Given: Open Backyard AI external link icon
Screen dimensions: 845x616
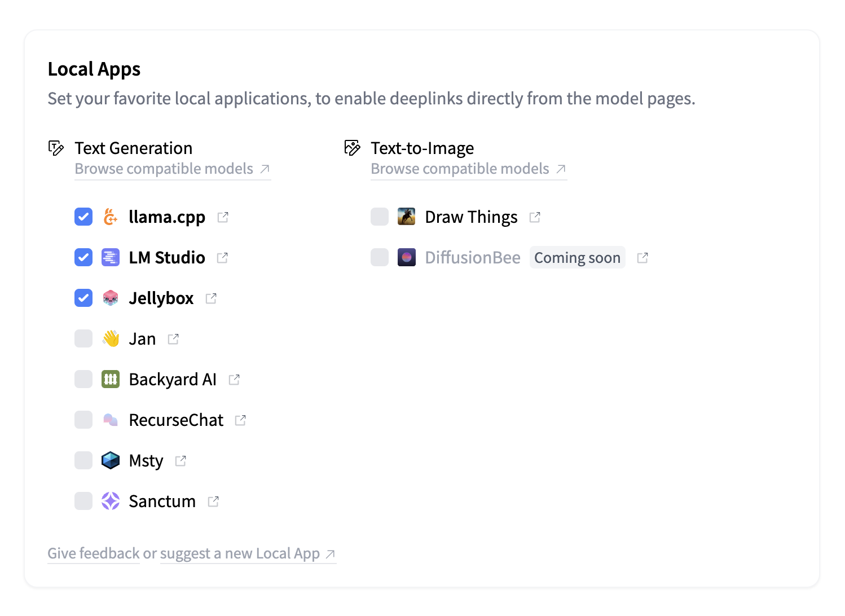Looking at the screenshot, I should point(234,380).
